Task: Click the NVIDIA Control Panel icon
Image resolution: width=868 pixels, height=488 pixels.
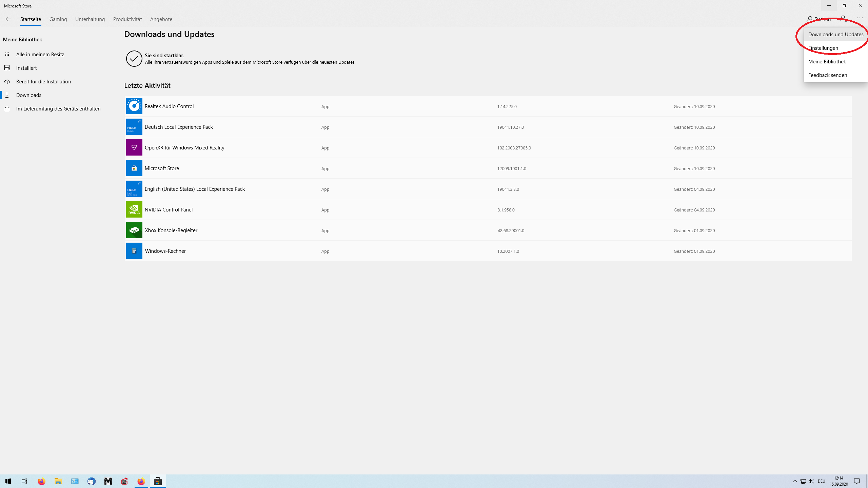Action: click(x=134, y=210)
